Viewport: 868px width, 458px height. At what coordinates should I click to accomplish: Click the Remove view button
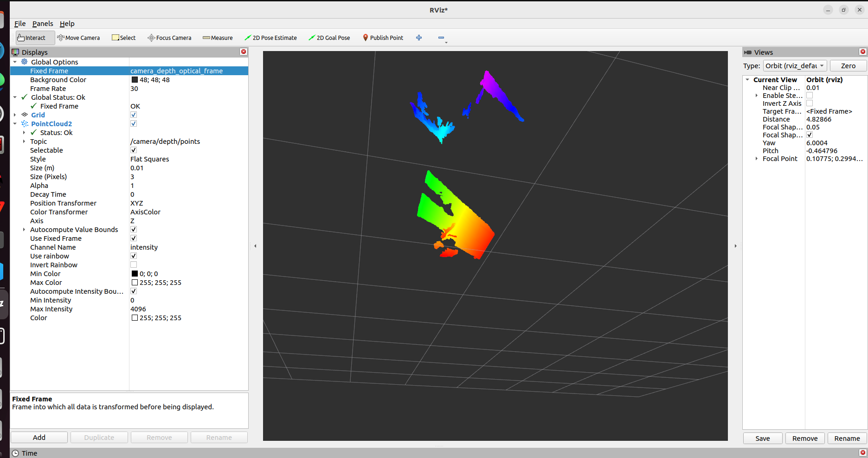pos(805,438)
